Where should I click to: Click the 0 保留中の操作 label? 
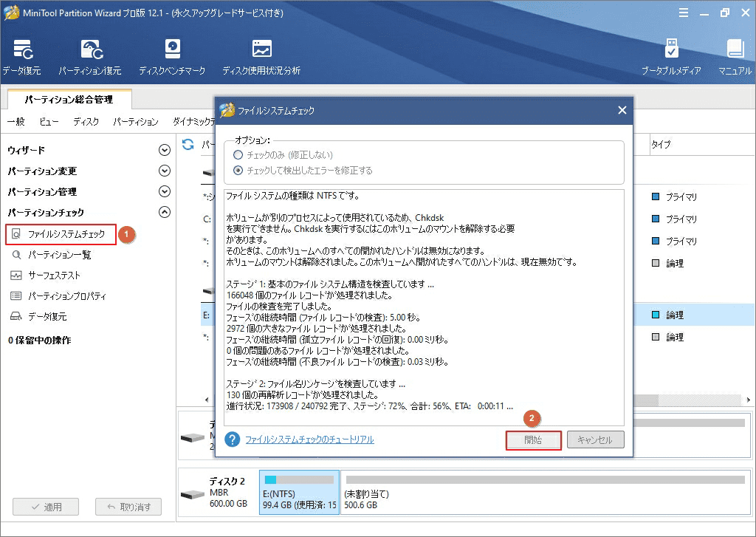[40, 340]
